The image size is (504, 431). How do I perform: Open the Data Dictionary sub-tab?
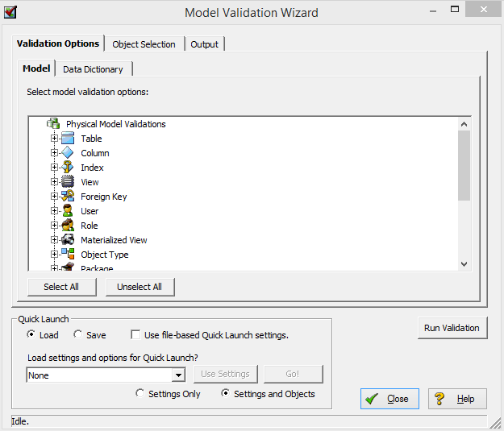pyautogui.click(x=93, y=69)
